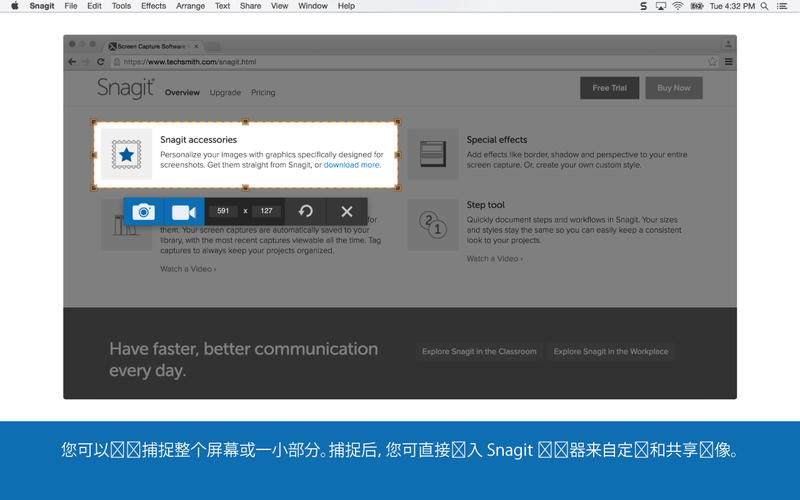This screenshot has width=800, height=500.
Task: Open the Edit menu
Action: point(94,6)
